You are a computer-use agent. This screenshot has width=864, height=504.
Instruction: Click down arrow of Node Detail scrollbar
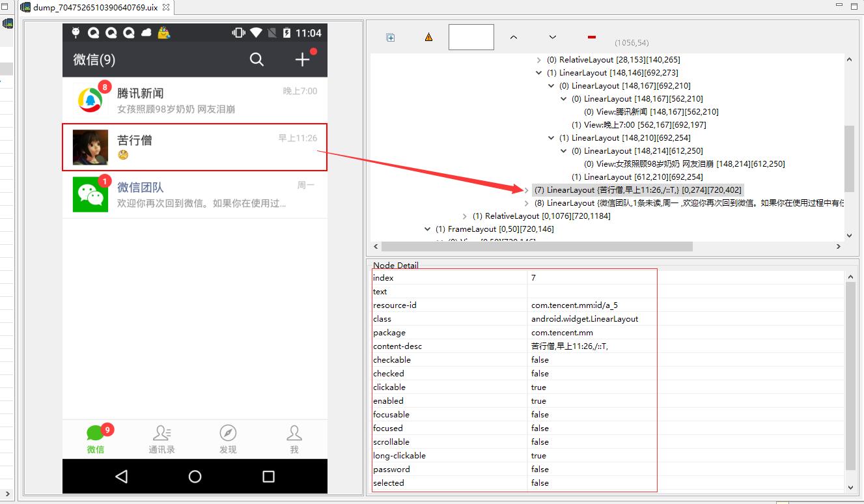[850, 486]
